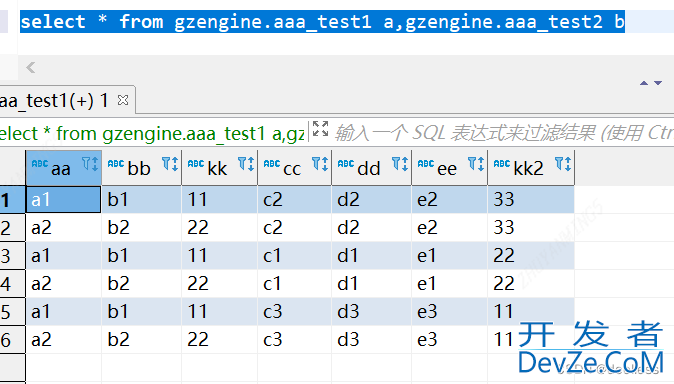The height and width of the screenshot is (384, 674).
Task: Click the filter/sort icon in bb column header
Action: 170,164
